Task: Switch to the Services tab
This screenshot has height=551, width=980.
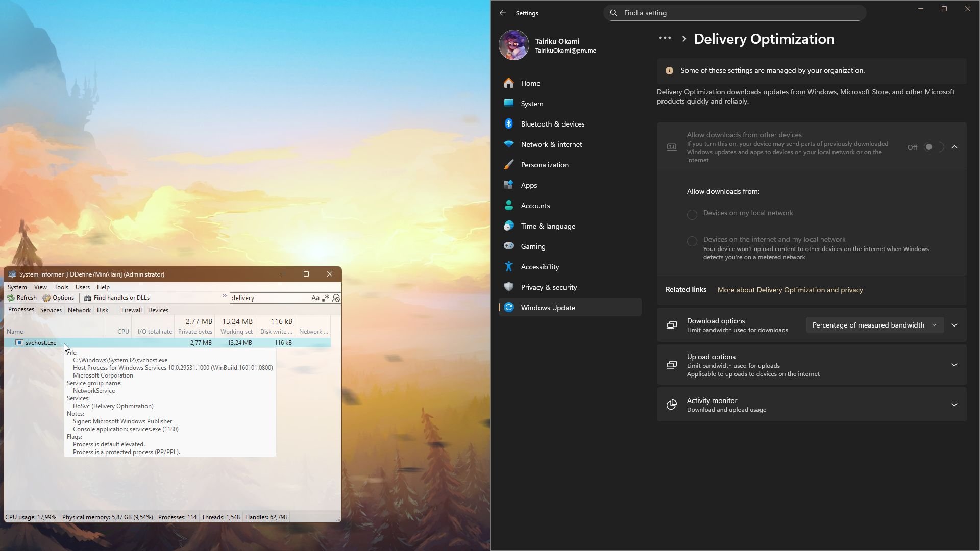Action: coord(51,310)
